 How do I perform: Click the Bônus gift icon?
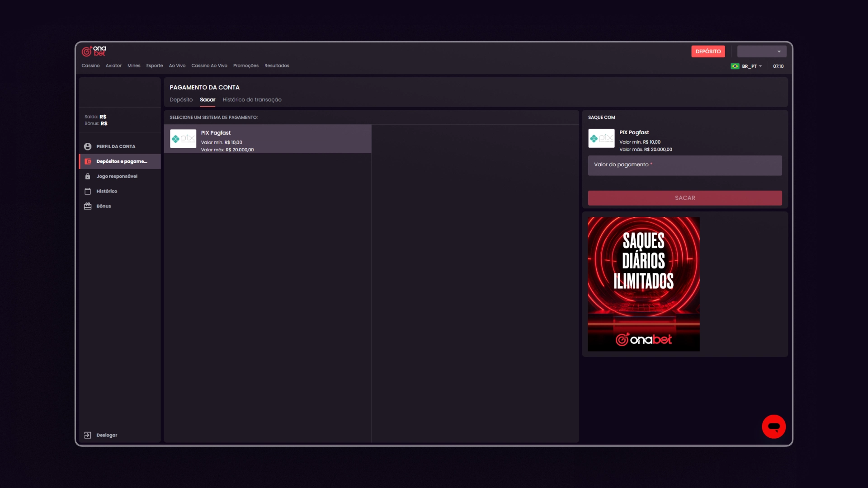tap(88, 206)
